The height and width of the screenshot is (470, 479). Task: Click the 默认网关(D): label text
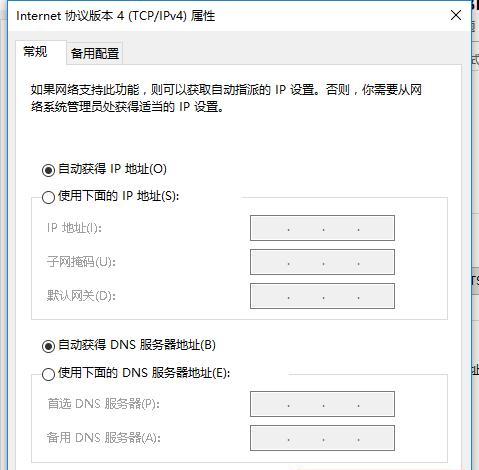pos(81,296)
